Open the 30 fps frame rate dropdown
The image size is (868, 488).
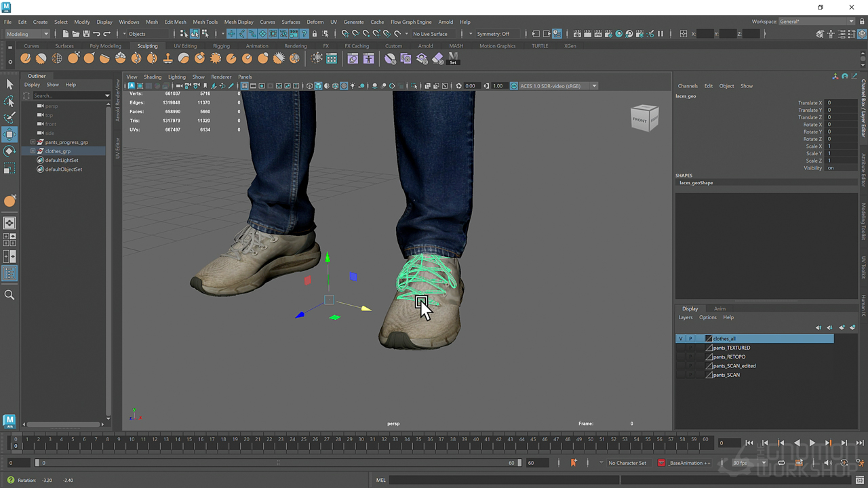(x=749, y=463)
